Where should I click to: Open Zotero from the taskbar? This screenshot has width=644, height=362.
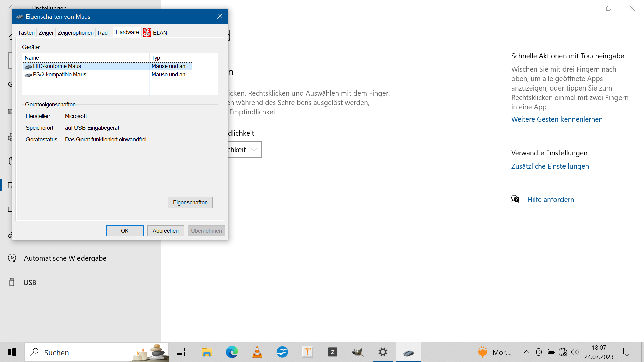tap(332, 352)
